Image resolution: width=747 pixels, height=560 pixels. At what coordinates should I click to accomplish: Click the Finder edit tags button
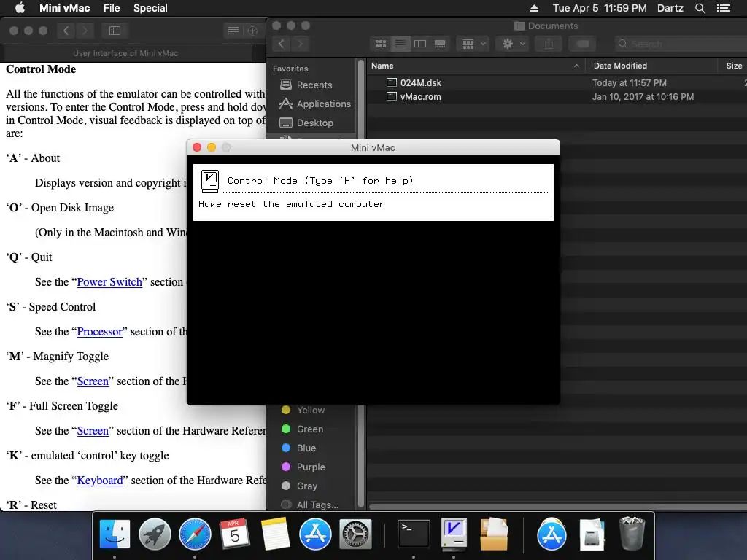click(582, 44)
